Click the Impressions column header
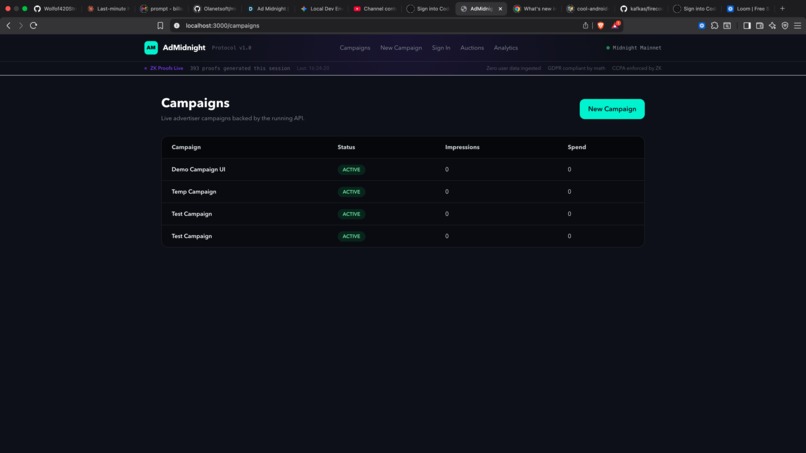 462,147
